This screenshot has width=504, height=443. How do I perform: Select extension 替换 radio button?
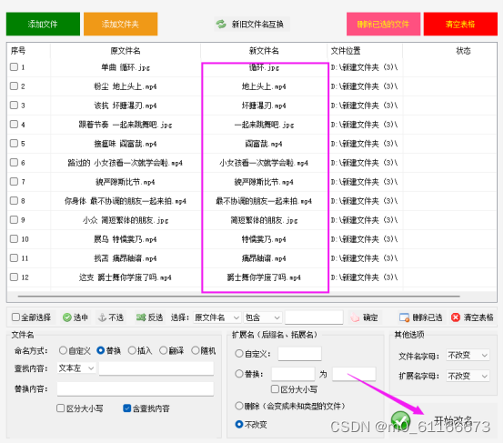tap(239, 374)
